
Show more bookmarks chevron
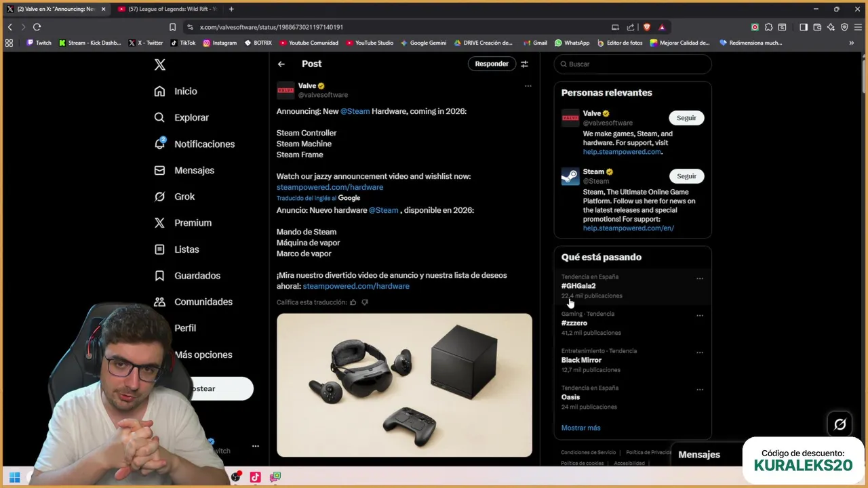click(851, 43)
